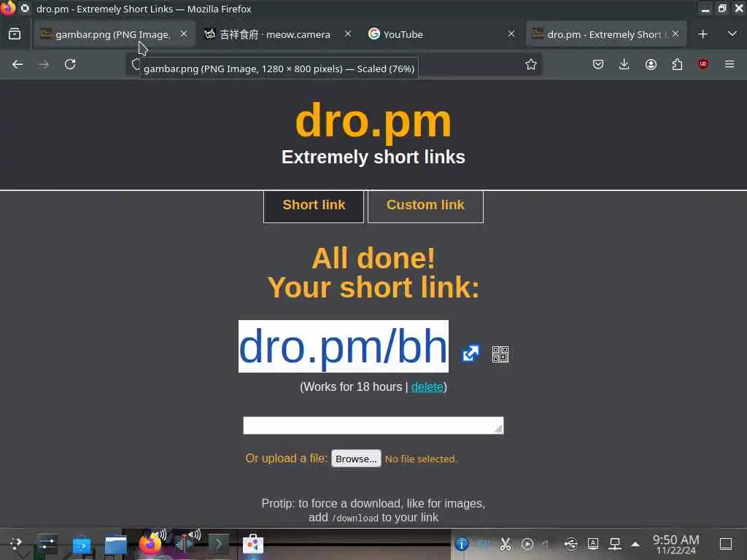This screenshot has height=560, width=747.
Task: Go back one page
Action: (x=18, y=64)
